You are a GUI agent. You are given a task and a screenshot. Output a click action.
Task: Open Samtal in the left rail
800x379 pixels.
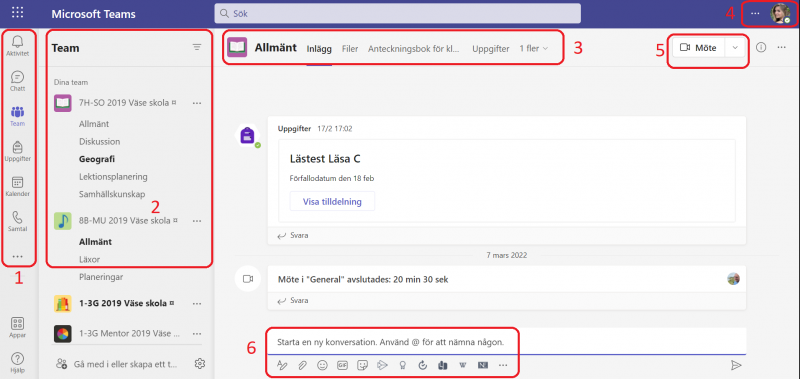click(17, 221)
